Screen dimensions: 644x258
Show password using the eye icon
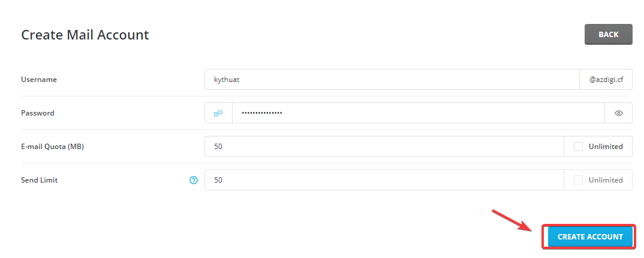pos(619,113)
